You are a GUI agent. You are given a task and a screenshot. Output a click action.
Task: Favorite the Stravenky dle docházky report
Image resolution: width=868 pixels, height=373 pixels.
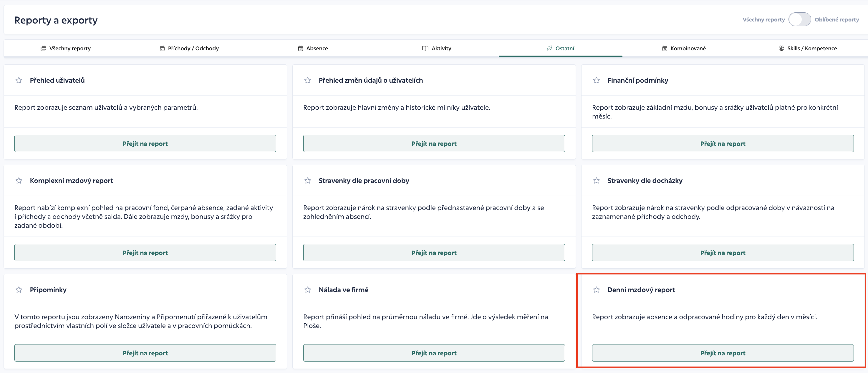tap(597, 180)
